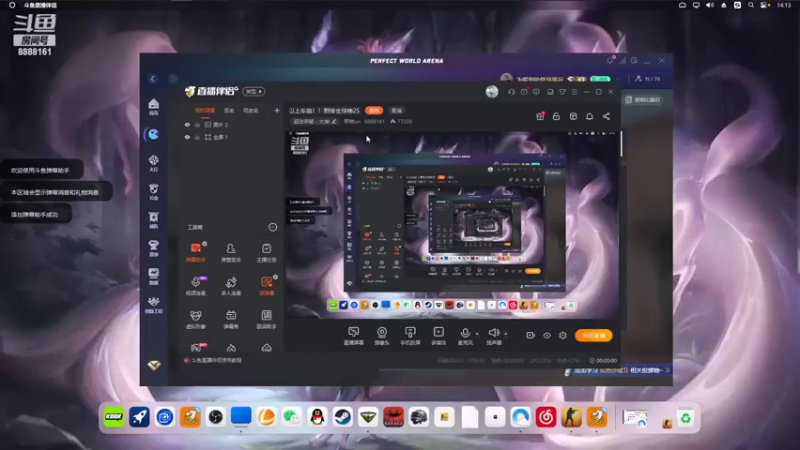The image size is (800, 450).
Task: Click the preview area vertical scrollbar
Action: (621, 144)
